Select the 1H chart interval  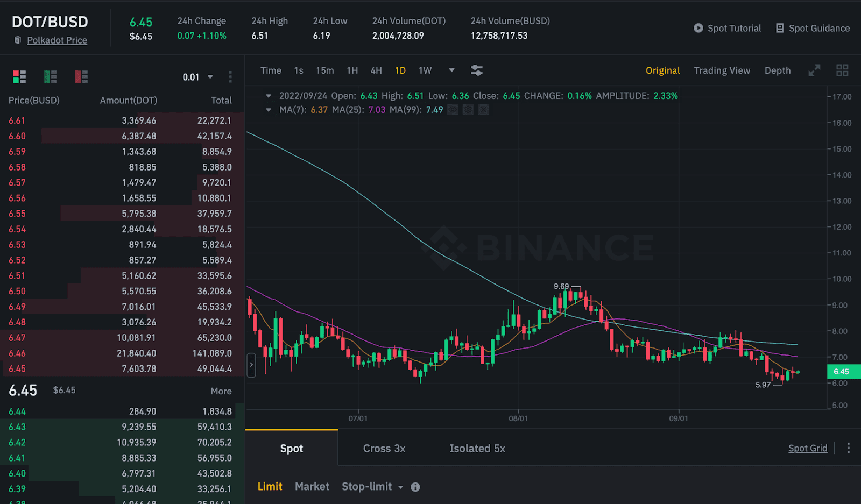coord(352,70)
